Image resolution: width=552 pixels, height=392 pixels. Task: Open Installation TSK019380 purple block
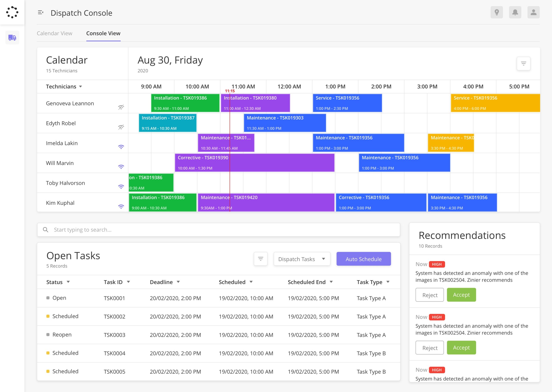(255, 103)
